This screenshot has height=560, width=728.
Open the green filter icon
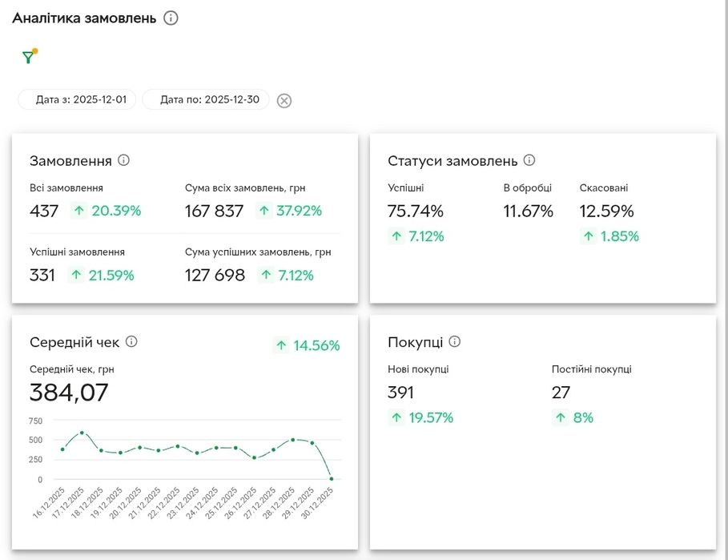click(29, 57)
